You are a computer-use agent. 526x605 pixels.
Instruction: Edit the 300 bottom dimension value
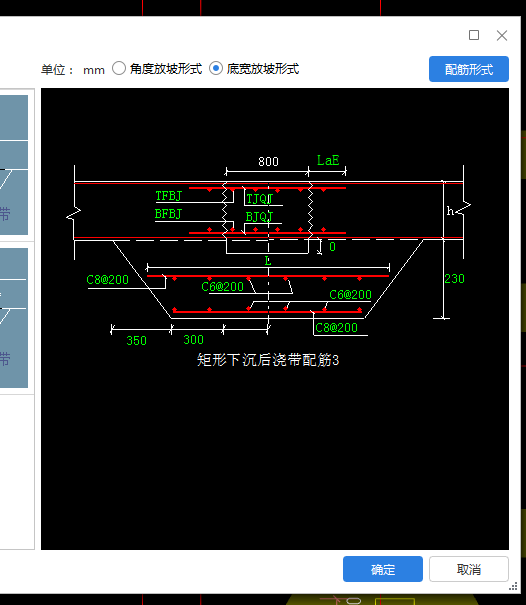193,340
